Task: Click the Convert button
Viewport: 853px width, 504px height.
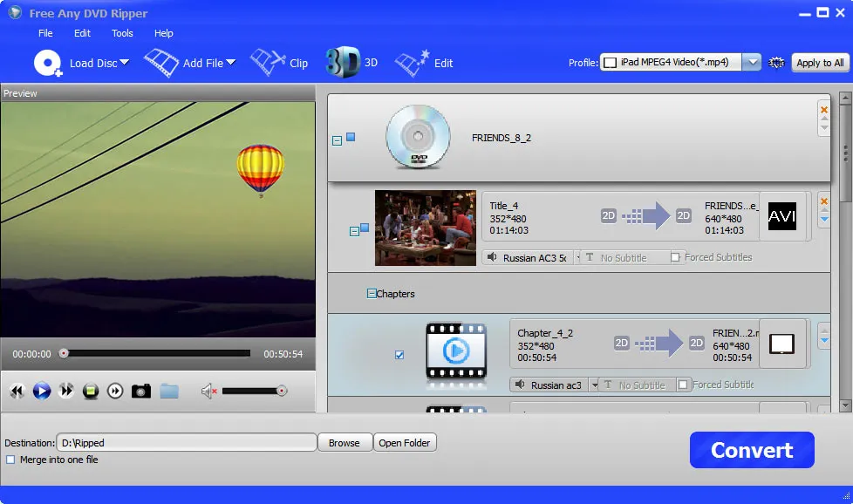Action: [751, 449]
